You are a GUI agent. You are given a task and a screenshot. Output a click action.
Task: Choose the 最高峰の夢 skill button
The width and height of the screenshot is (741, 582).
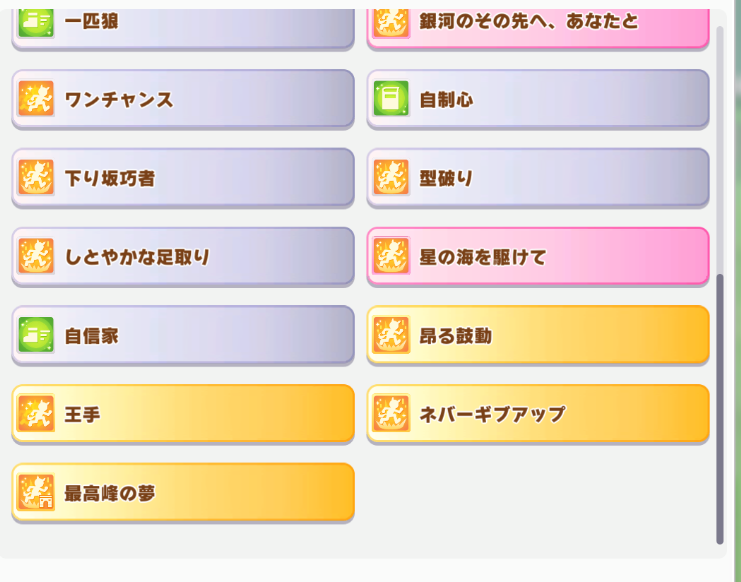tap(183, 492)
